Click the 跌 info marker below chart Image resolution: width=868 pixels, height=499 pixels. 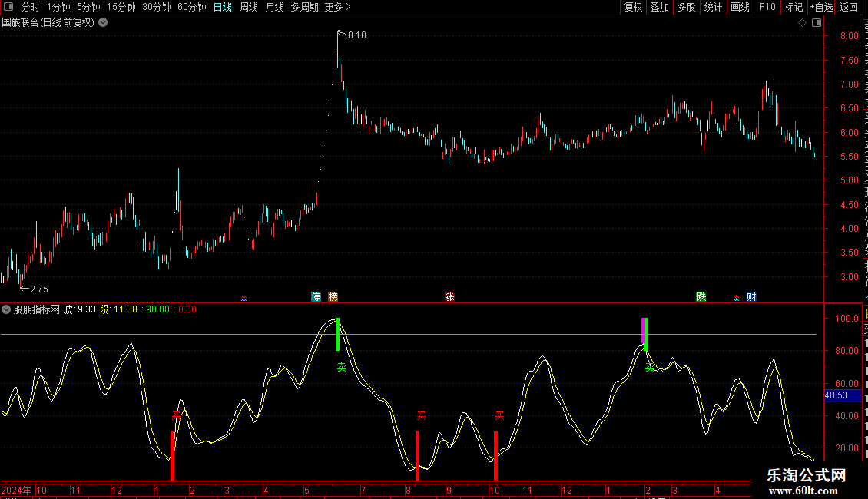[x=701, y=297]
